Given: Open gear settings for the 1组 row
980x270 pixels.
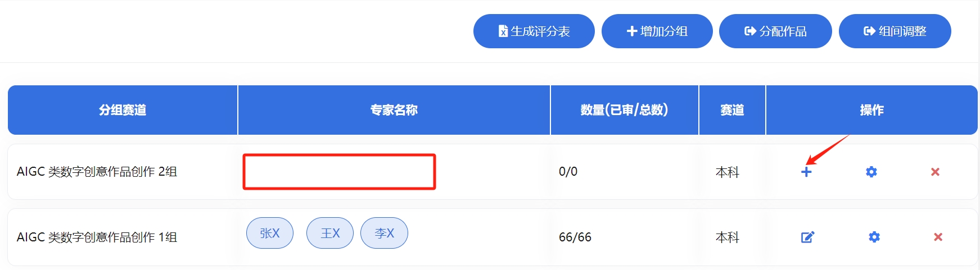Looking at the screenshot, I should pos(874,237).
